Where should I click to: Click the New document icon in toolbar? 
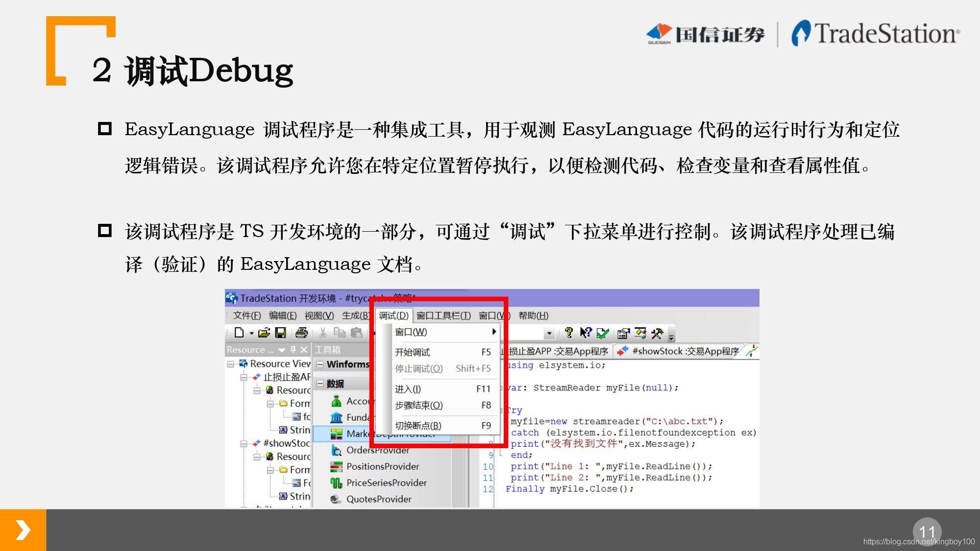(x=239, y=333)
